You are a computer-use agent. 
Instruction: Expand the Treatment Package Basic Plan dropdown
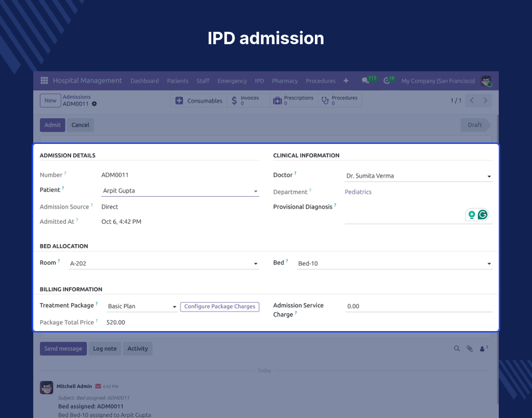[x=174, y=307]
